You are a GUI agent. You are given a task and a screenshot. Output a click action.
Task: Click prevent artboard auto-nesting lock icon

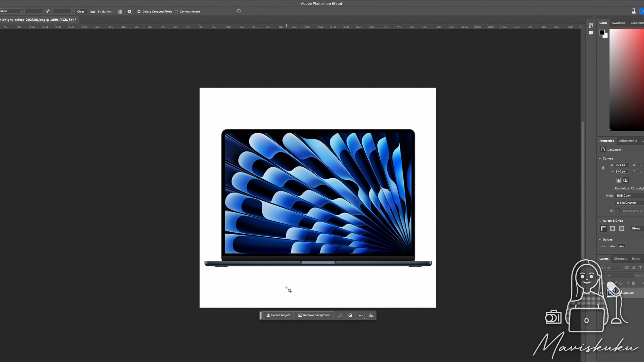coord(627,283)
